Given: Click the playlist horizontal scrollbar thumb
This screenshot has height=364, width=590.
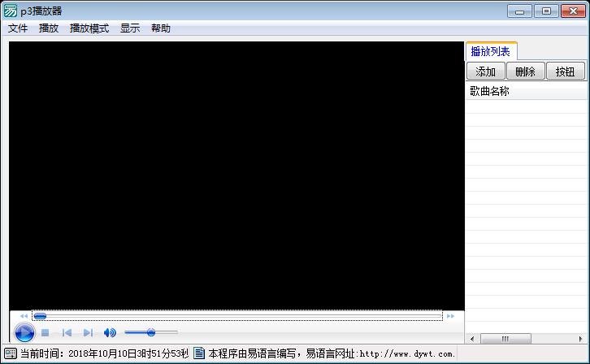Looking at the screenshot, I should tap(505, 339).
